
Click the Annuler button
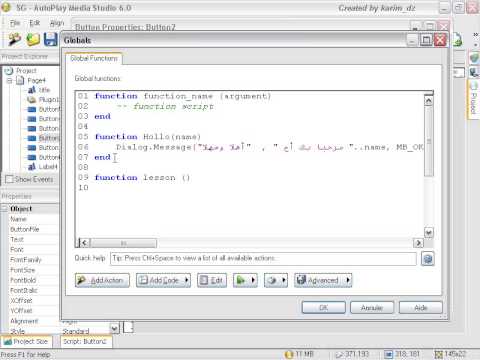[372, 308]
